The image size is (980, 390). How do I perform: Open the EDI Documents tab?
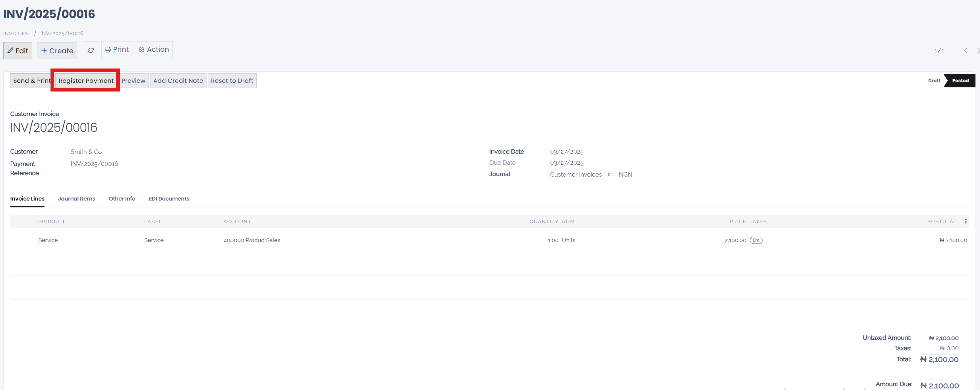169,199
